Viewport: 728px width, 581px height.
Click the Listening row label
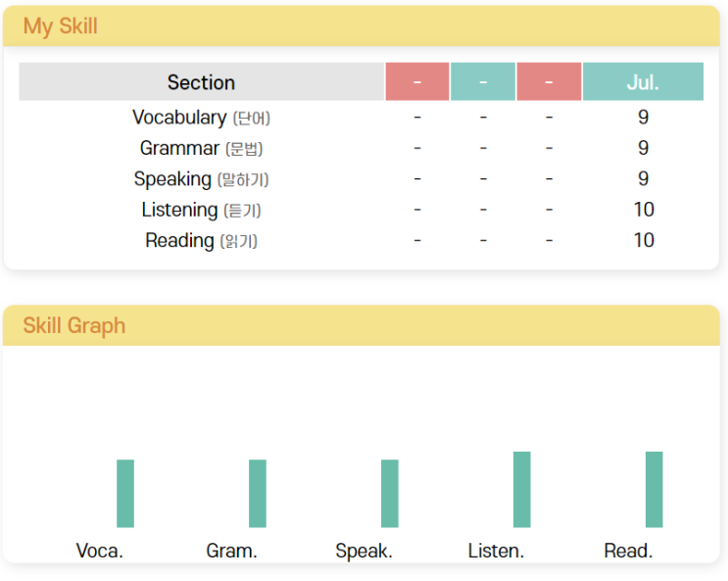click(x=201, y=210)
